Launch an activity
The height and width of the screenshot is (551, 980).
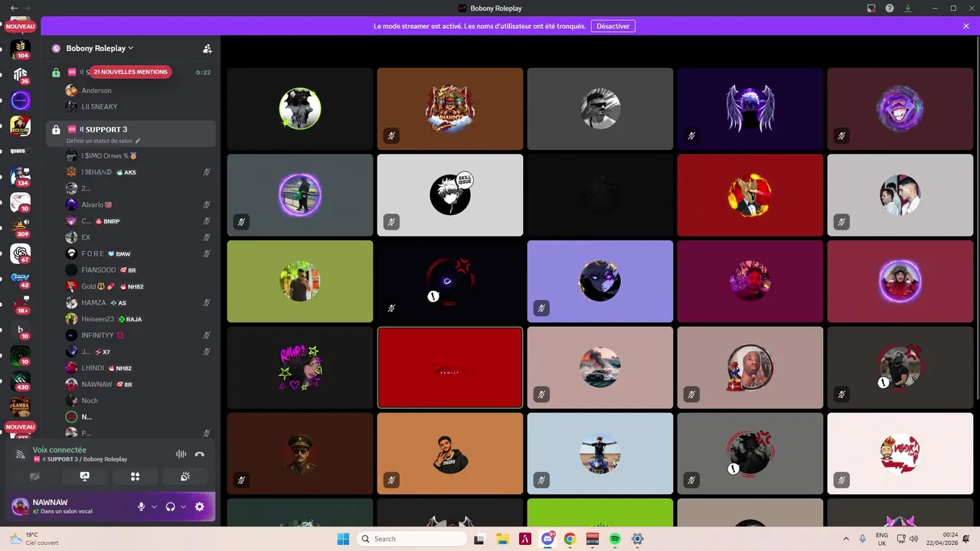(136, 476)
